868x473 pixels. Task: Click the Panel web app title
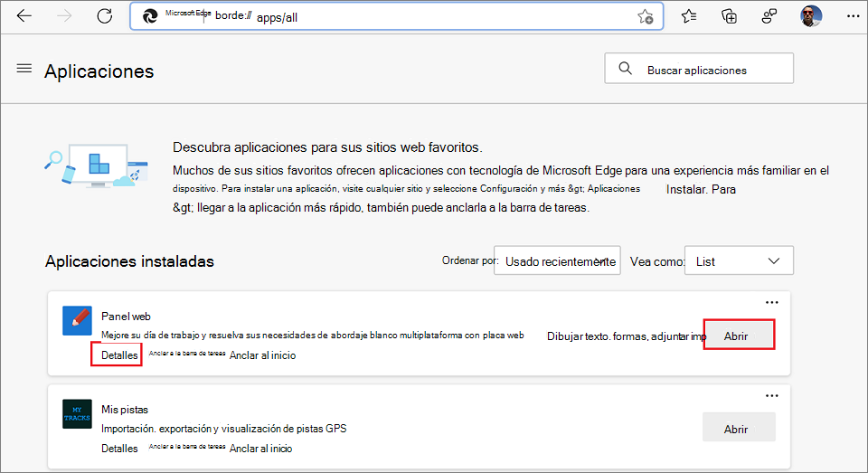click(x=126, y=317)
